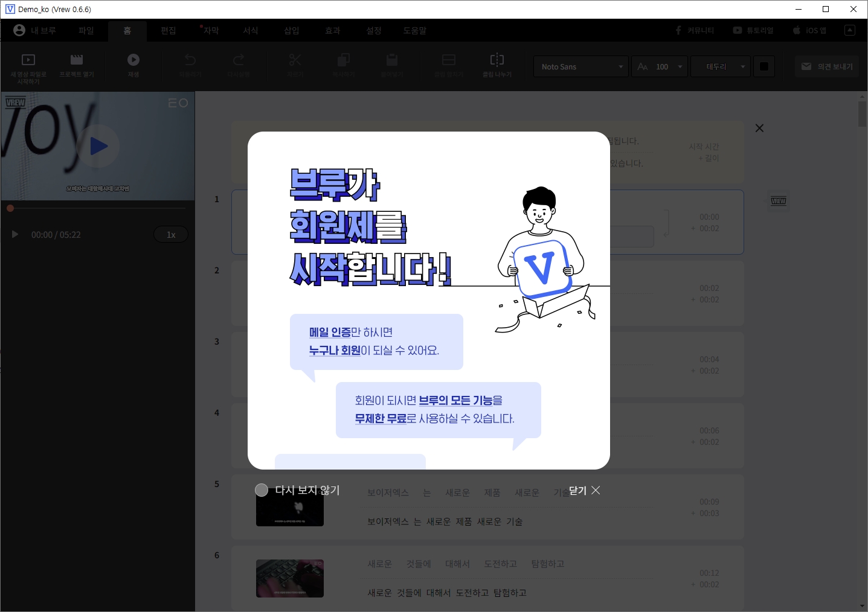868x612 pixels.
Task: Open the 파일 menu
Action: (86, 30)
